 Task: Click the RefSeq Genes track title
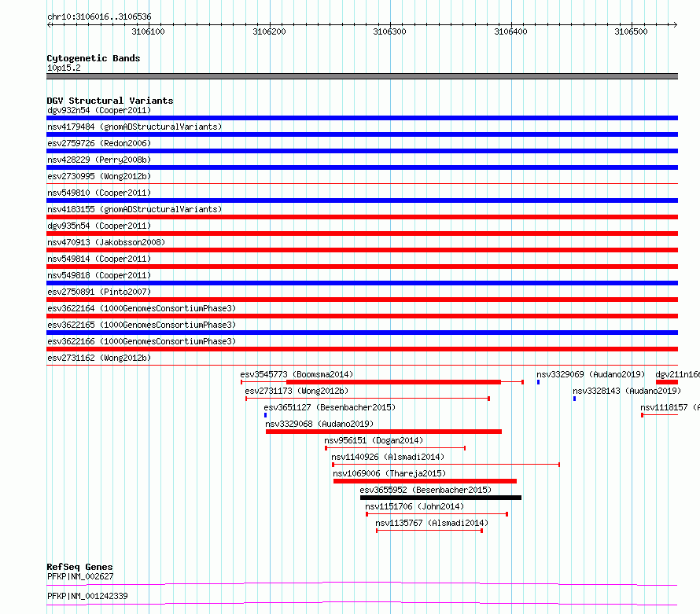tap(80, 567)
